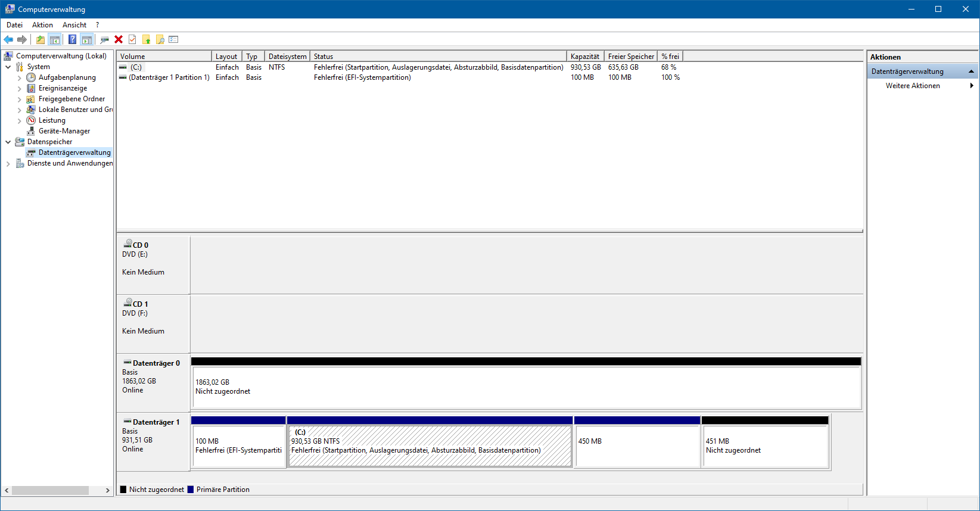Select the 451 MB Nicht zugeordnet block
The height and width of the screenshot is (511, 980).
coord(765,445)
